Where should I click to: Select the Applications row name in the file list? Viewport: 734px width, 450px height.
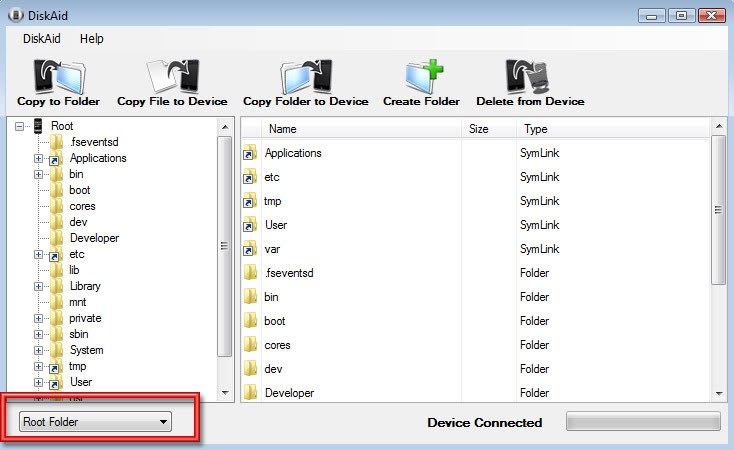[293, 153]
